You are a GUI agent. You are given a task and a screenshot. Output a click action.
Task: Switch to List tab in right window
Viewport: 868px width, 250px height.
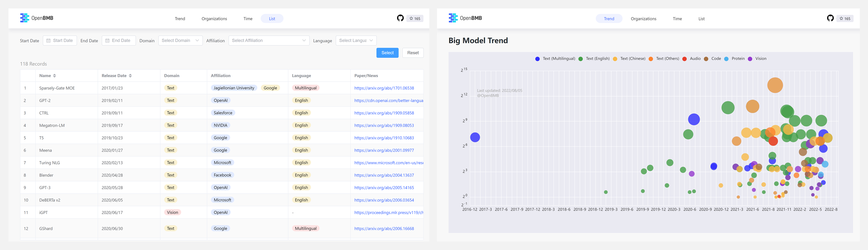tap(702, 19)
